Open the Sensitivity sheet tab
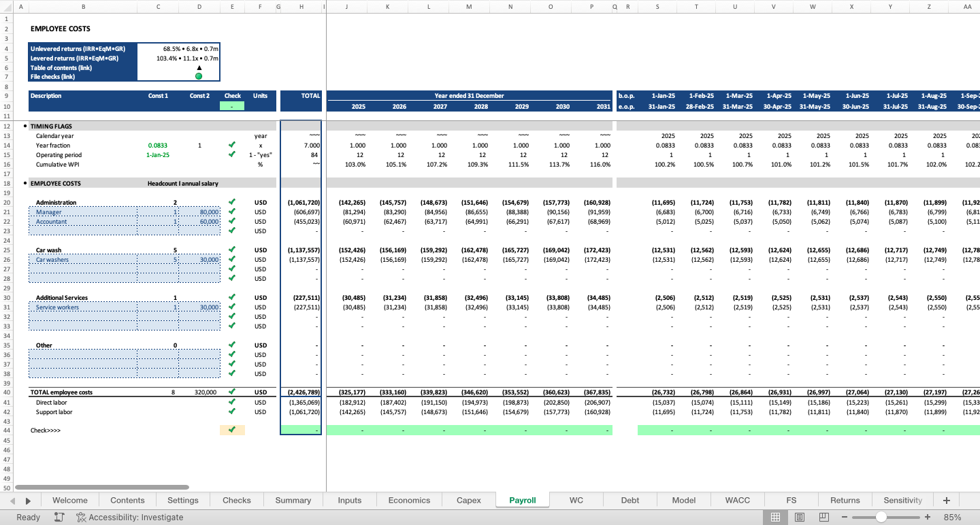Image resolution: width=980 pixels, height=525 pixels. pyautogui.click(x=903, y=501)
